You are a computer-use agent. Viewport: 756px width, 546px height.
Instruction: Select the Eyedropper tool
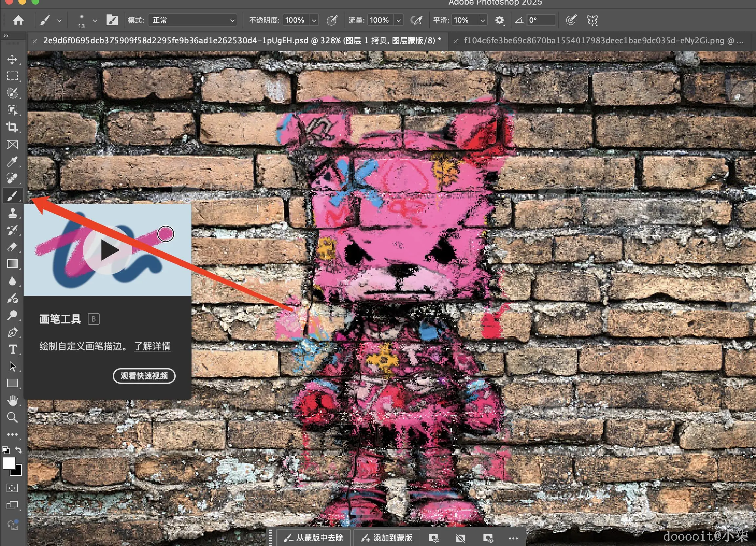12,161
